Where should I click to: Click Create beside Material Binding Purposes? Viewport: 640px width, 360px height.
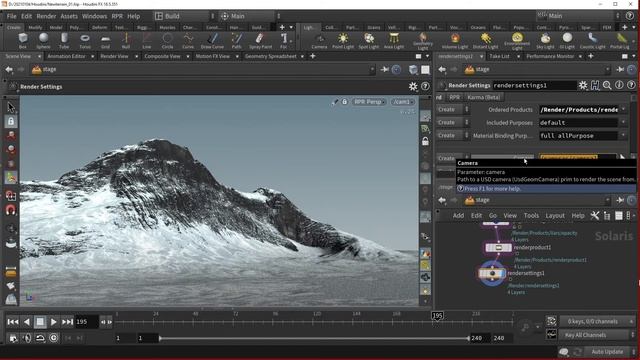pyautogui.click(x=450, y=136)
